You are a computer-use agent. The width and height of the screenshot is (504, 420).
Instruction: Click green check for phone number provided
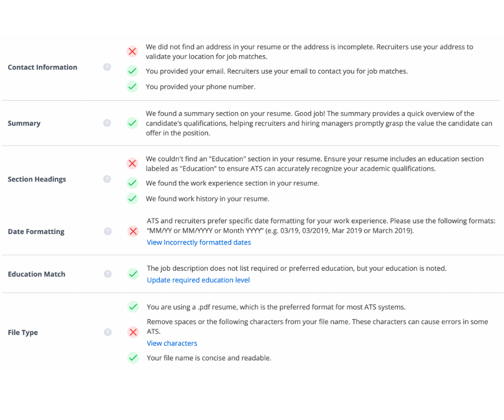coord(132,87)
